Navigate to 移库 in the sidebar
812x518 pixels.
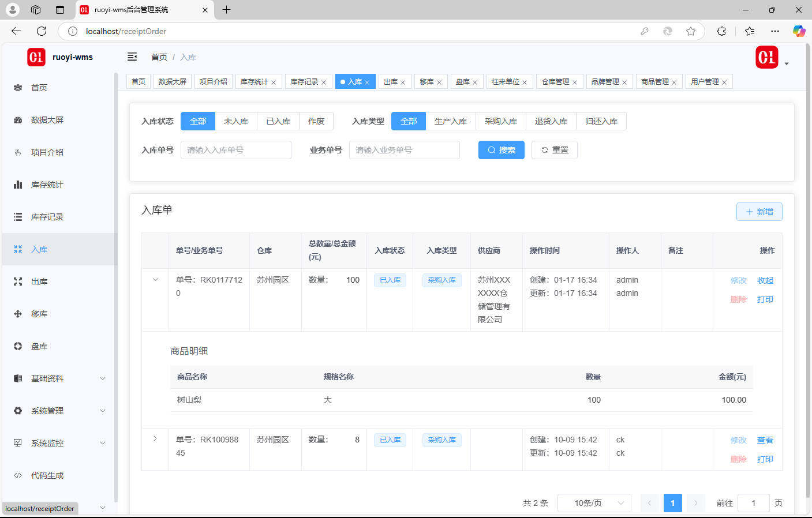(x=39, y=314)
